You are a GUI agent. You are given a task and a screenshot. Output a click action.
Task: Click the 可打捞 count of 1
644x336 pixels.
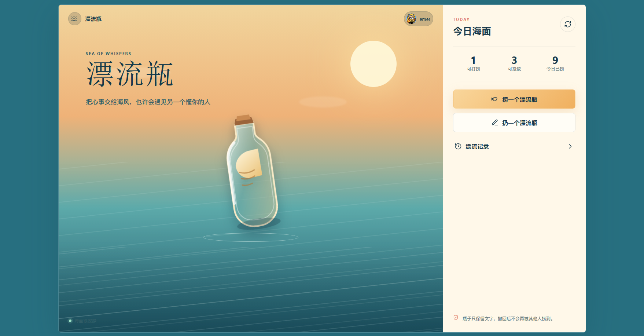click(473, 60)
